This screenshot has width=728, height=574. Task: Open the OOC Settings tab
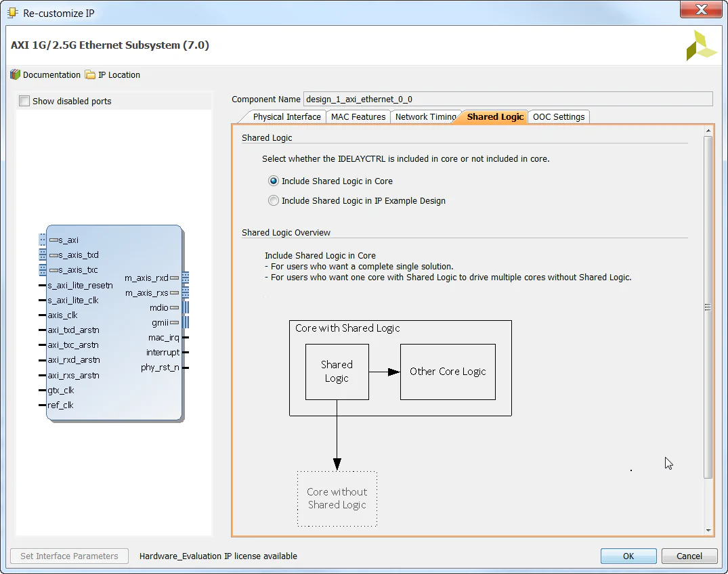pyautogui.click(x=559, y=116)
